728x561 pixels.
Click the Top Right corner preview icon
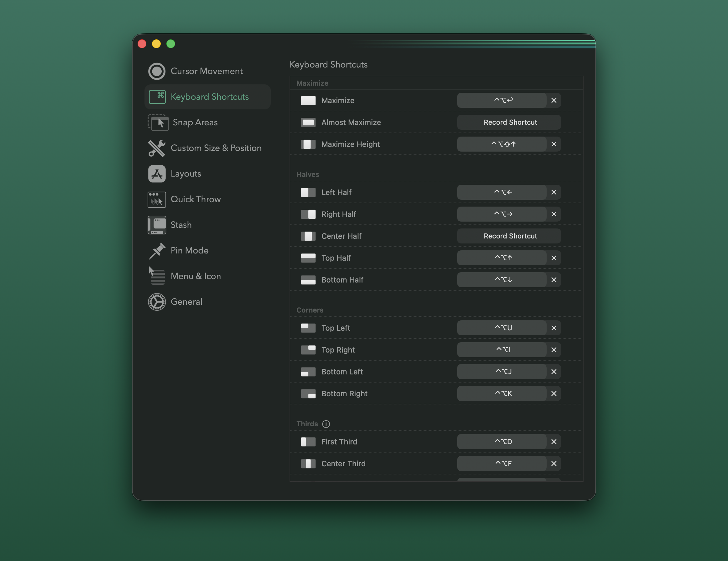(308, 350)
